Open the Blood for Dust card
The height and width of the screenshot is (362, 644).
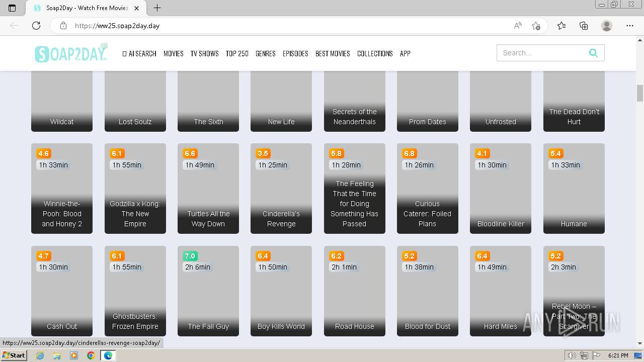tap(428, 291)
